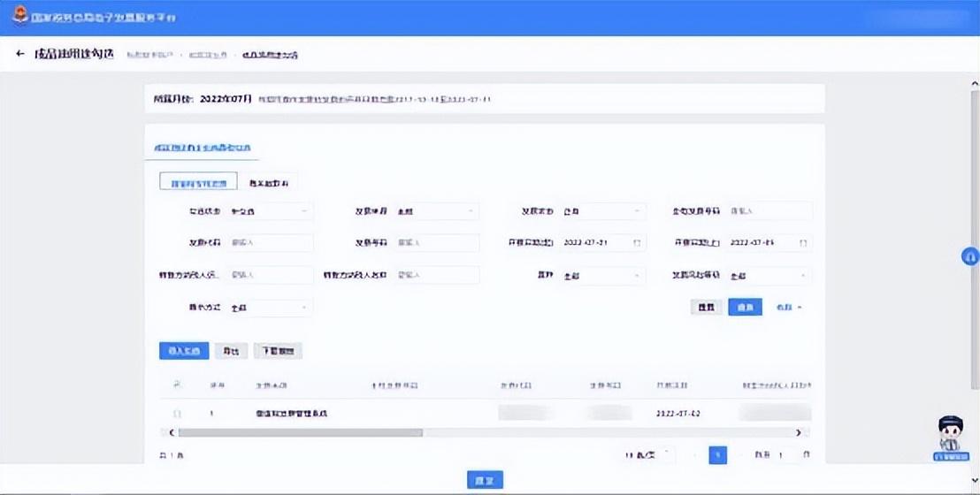Go to the previous page in pagination
Image resolution: width=980 pixels, height=495 pixels.
pos(695,455)
